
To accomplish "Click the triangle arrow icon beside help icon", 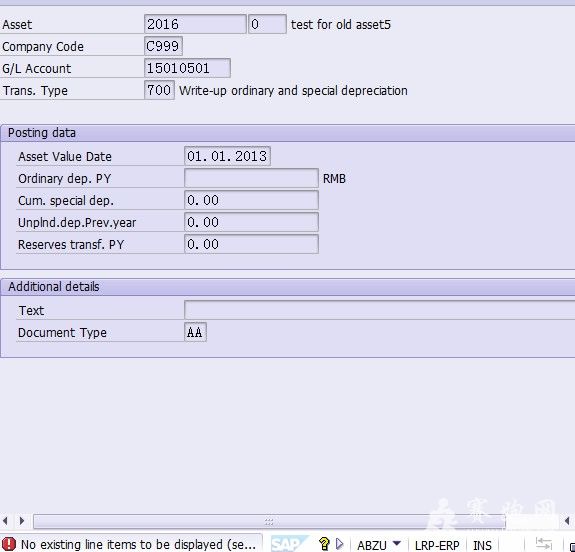I will point(340,544).
